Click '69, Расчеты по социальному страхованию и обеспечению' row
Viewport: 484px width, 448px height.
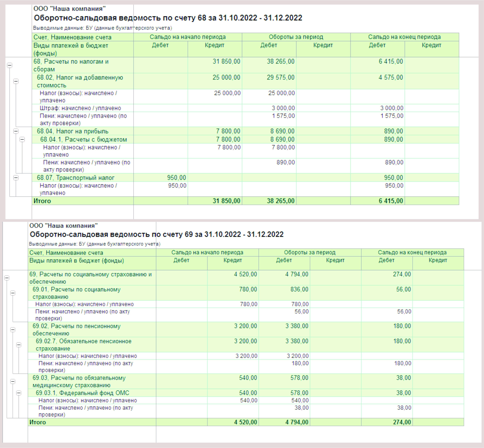click(x=246, y=278)
